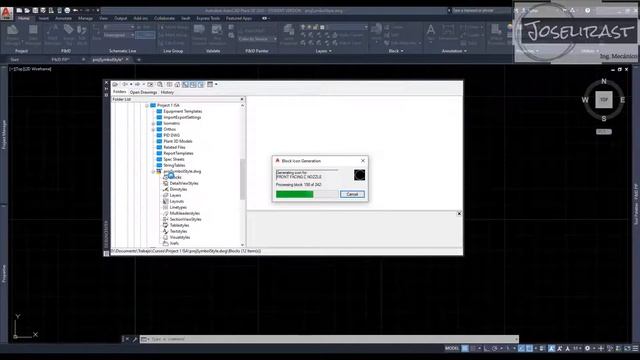Open the Insert ribbon tab
This screenshot has height=360, width=640.
(43, 18)
